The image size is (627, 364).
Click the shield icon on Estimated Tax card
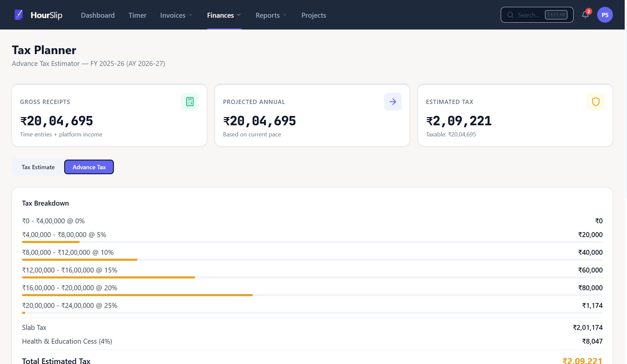[x=596, y=102]
